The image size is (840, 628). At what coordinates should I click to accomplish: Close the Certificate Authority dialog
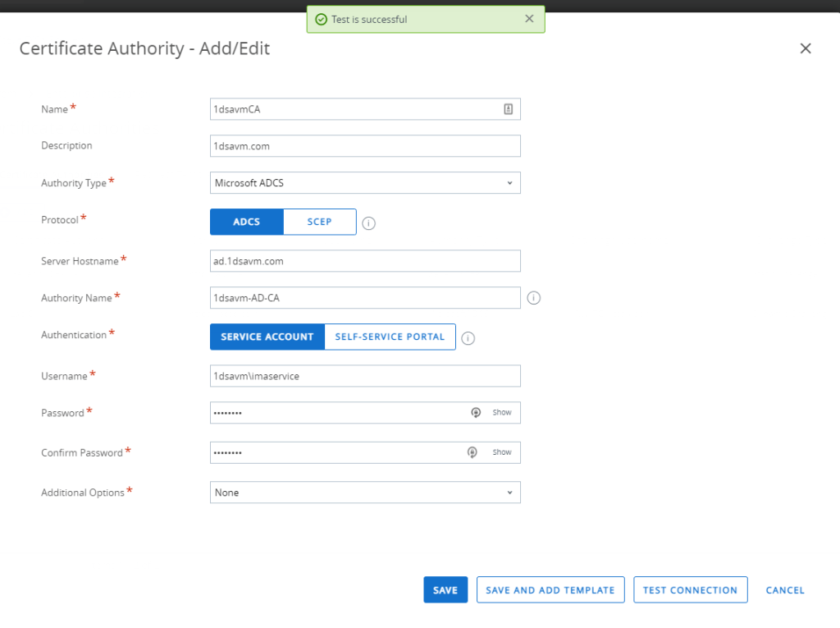pyautogui.click(x=805, y=48)
